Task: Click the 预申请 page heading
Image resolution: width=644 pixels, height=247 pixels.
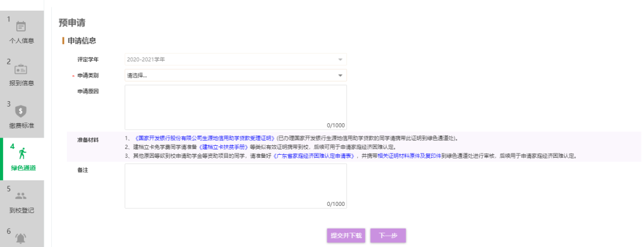Action: click(x=72, y=23)
